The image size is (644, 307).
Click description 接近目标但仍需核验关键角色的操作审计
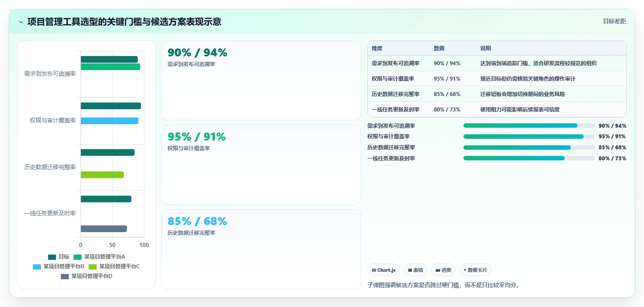(528, 79)
